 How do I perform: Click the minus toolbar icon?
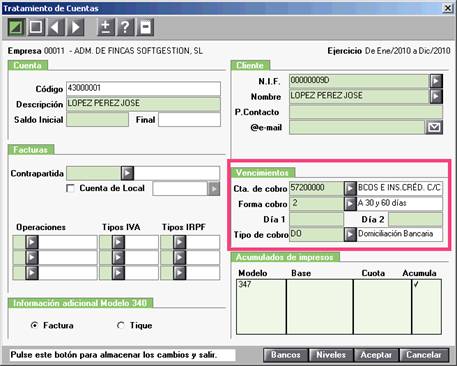(145, 27)
